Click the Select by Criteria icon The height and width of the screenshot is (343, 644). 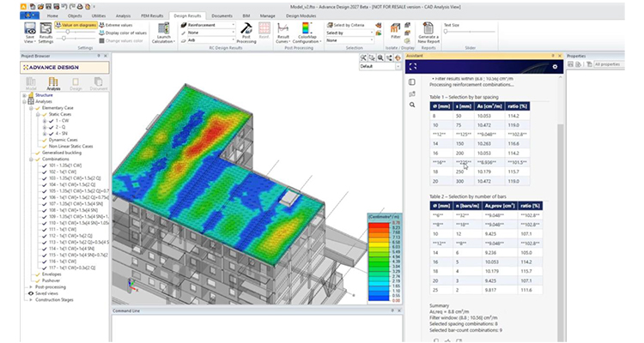330,25
